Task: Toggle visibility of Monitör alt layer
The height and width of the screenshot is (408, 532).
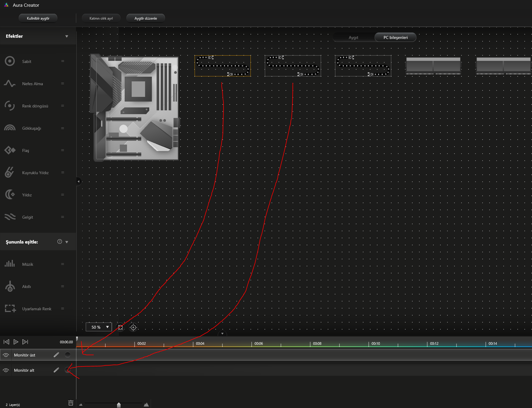Action: 6,370
